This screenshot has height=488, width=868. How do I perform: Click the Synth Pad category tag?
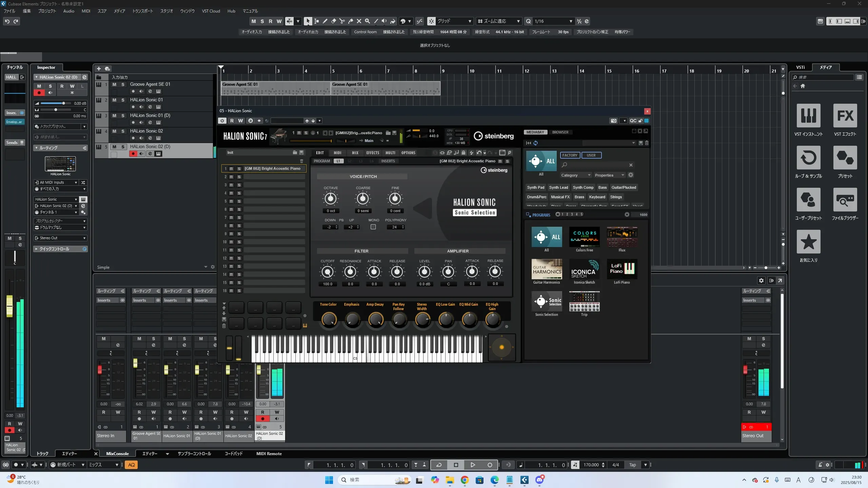(x=535, y=187)
